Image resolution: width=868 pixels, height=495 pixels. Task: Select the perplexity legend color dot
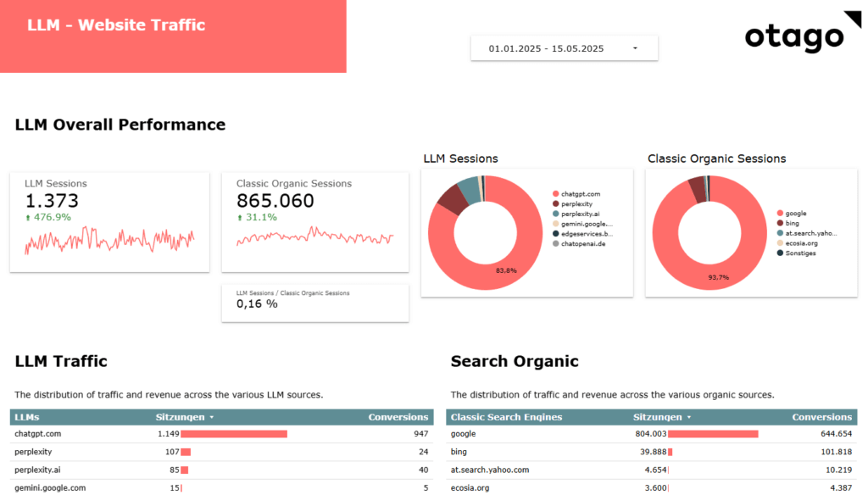[x=555, y=203]
